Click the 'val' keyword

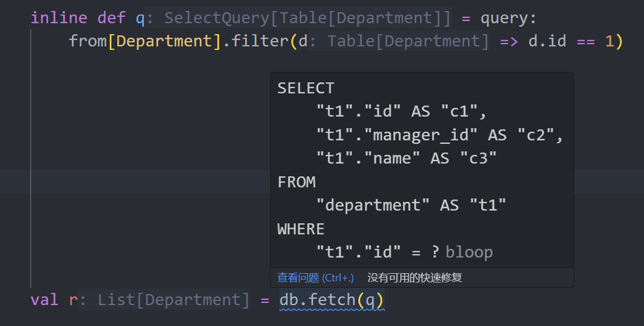(45, 300)
